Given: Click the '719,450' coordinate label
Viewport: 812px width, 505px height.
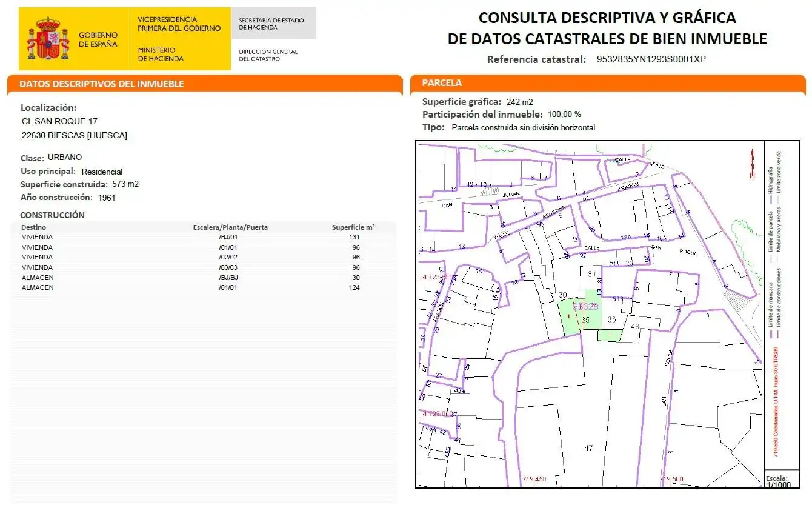Looking at the screenshot, I should pyautogui.click(x=534, y=480).
